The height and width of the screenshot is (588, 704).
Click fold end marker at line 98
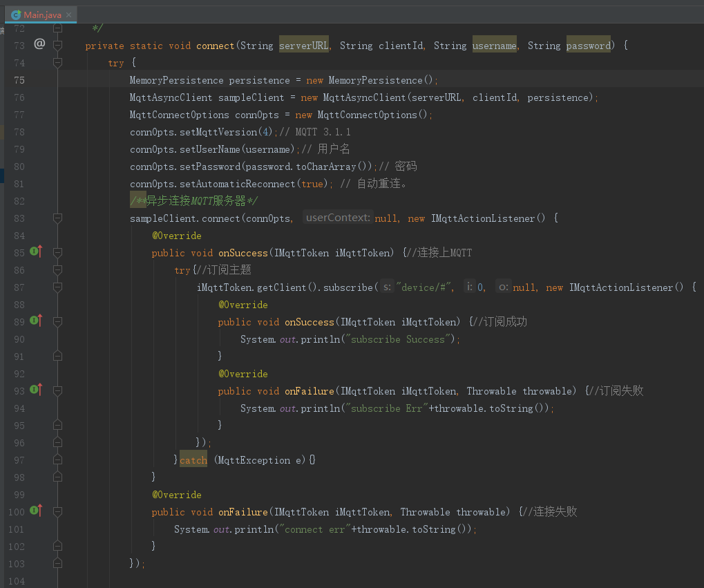point(57,477)
